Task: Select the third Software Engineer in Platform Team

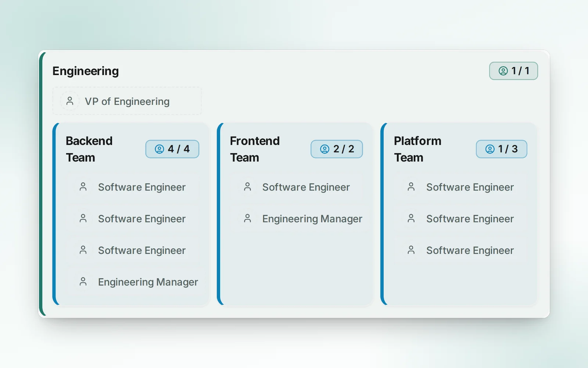Action: tap(461, 250)
